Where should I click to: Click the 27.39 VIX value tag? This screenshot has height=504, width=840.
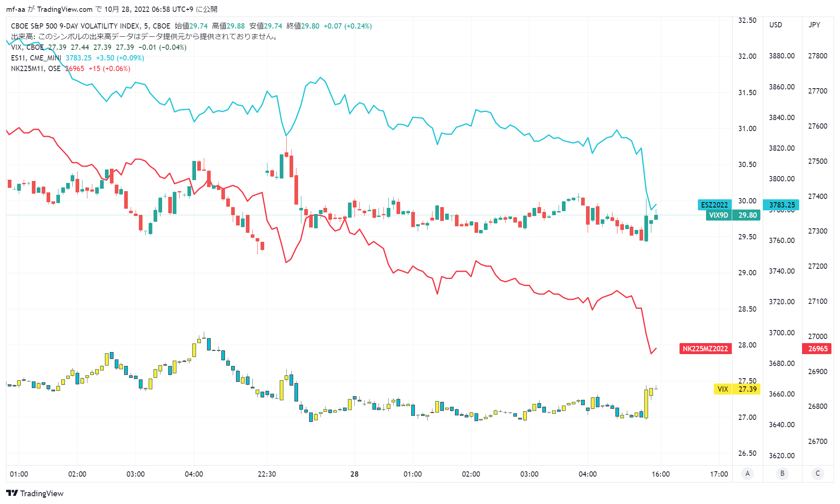747,389
